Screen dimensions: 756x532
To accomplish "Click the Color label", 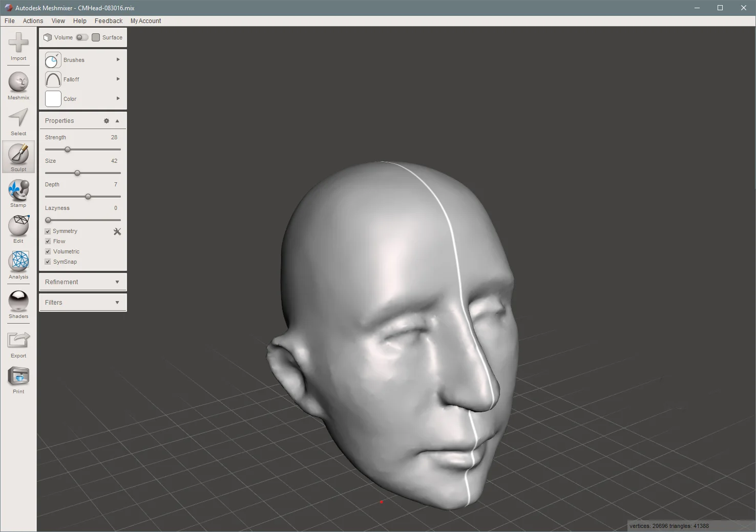I will pyautogui.click(x=70, y=99).
